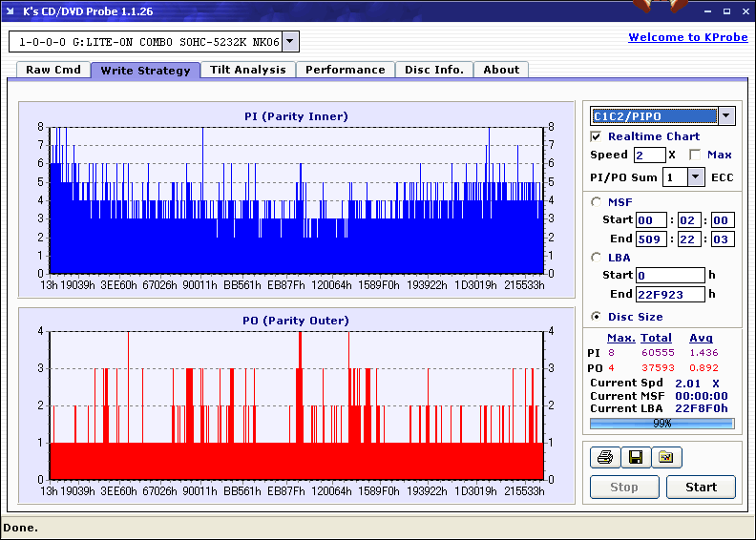
Task: Click the floppy disk save icon
Action: click(635, 458)
